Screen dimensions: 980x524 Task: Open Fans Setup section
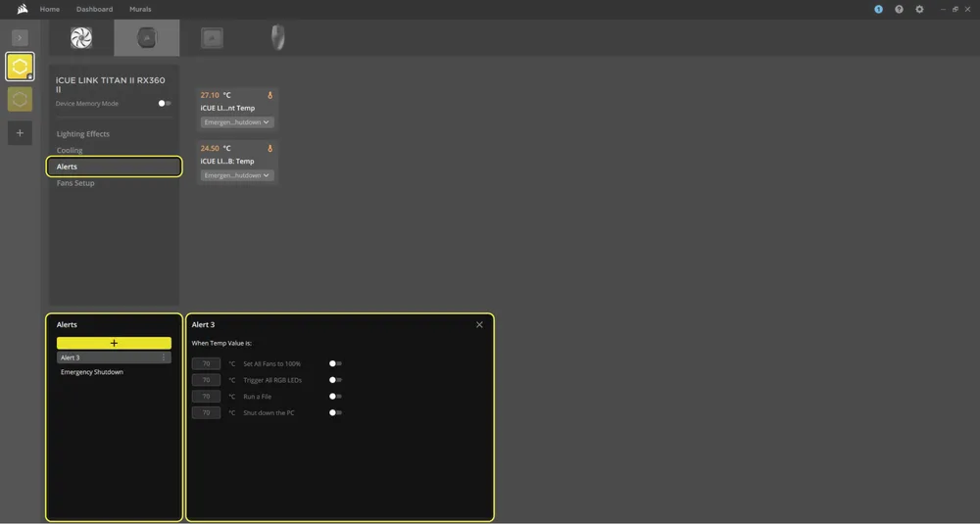point(75,183)
